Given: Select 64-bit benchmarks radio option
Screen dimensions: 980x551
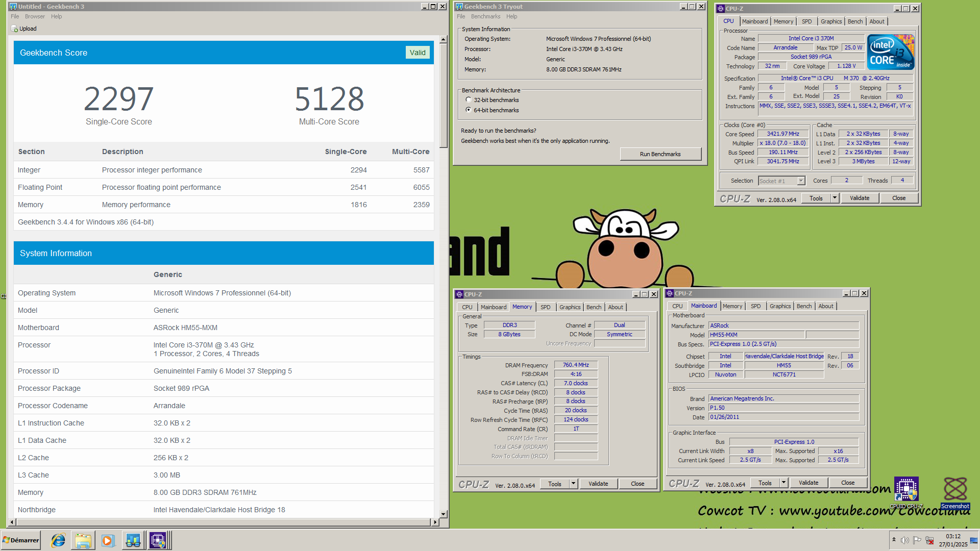Looking at the screenshot, I should (469, 110).
